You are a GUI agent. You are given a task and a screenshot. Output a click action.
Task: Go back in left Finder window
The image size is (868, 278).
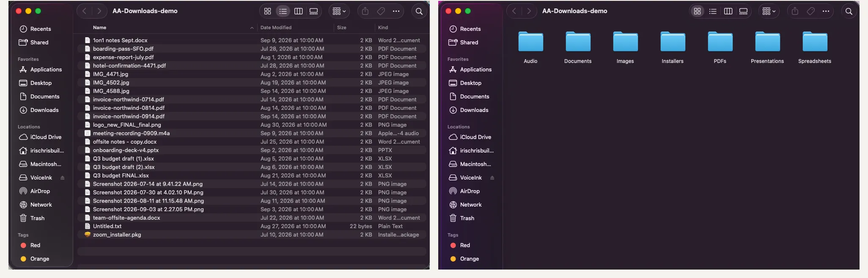pos(85,11)
